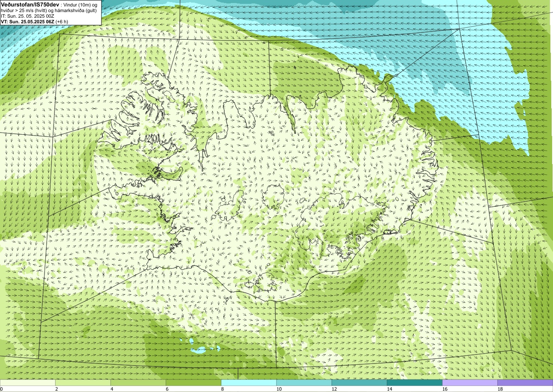Click the 12–14 m/s teal legend swatch
This screenshot has width=553, height=392.
point(359,383)
